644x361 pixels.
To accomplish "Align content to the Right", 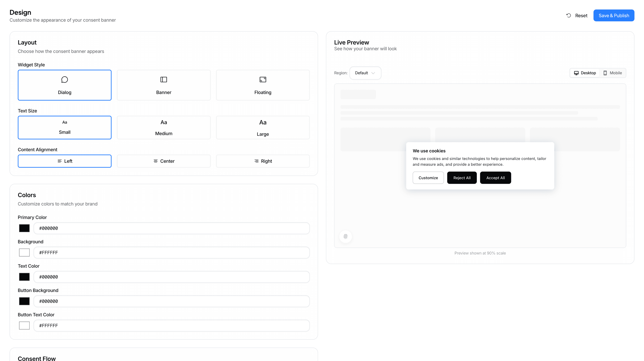I will click(263, 161).
